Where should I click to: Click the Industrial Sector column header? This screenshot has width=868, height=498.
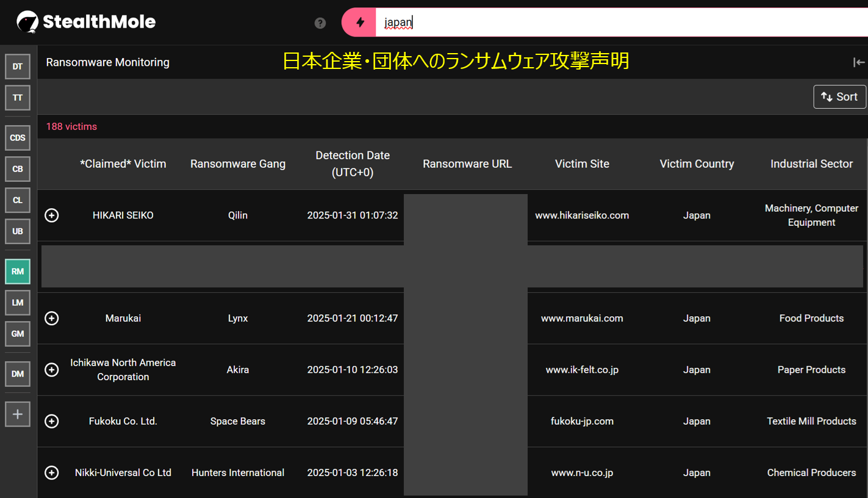click(811, 164)
